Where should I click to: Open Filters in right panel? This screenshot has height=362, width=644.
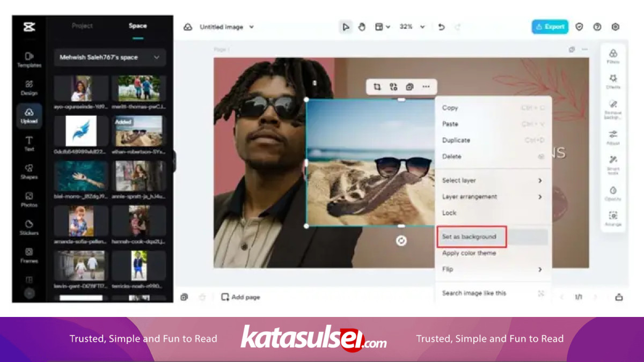click(x=613, y=56)
